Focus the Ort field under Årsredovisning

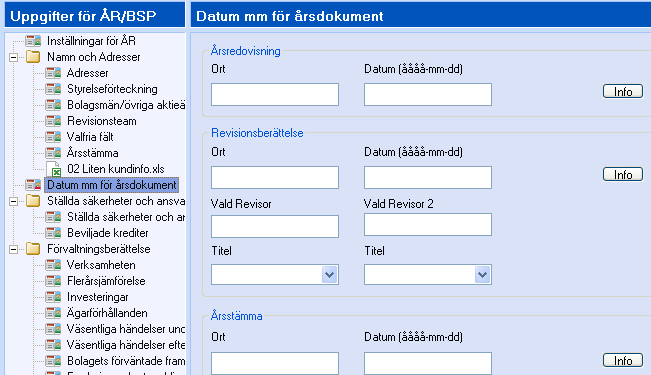tap(275, 94)
